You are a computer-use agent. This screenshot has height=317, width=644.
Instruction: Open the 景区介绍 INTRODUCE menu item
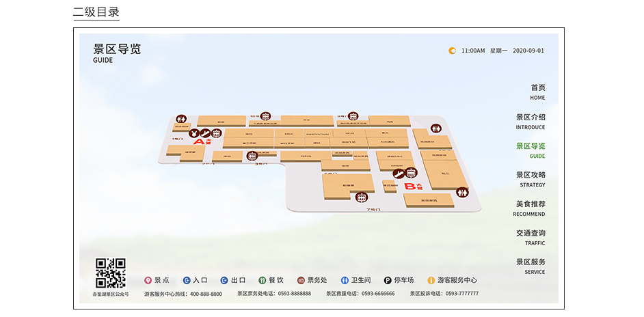click(x=531, y=122)
